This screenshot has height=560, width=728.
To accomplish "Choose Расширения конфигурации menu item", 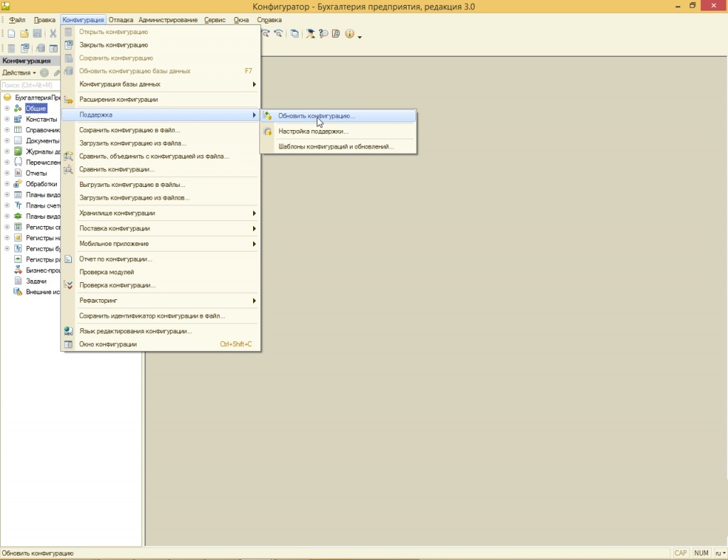I will click(x=161, y=99).
